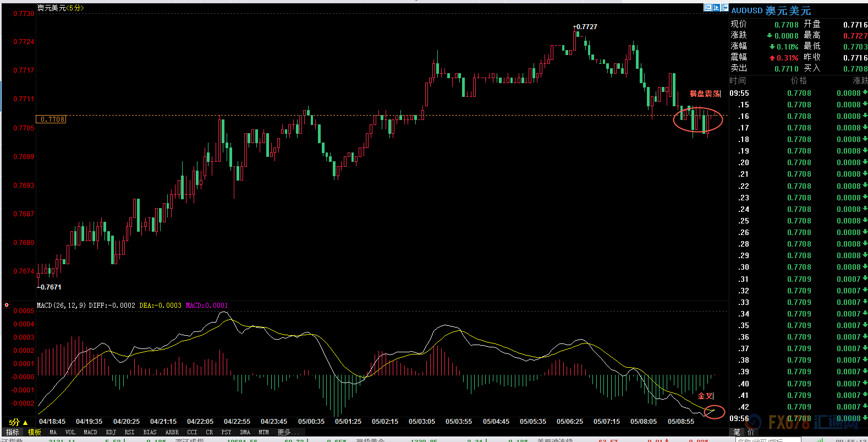Click the yellow DEA value label

(x=160, y=305)
